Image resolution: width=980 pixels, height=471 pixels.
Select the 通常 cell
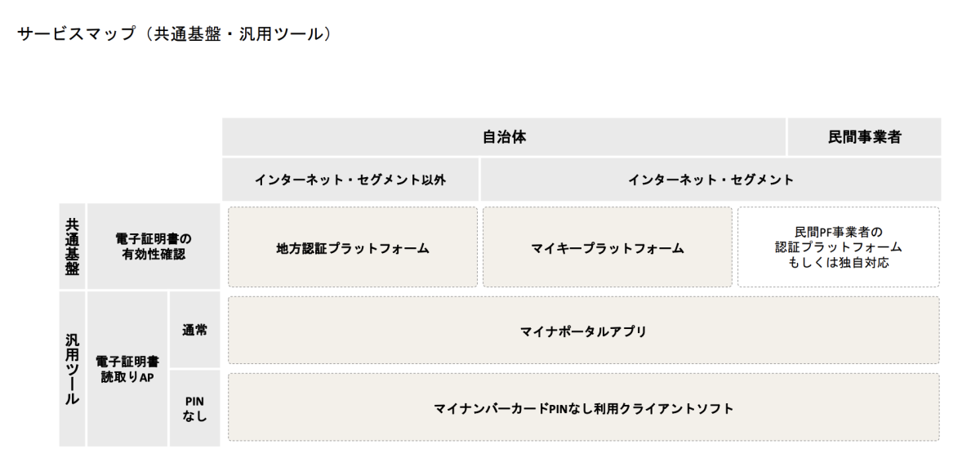(194, 330)
